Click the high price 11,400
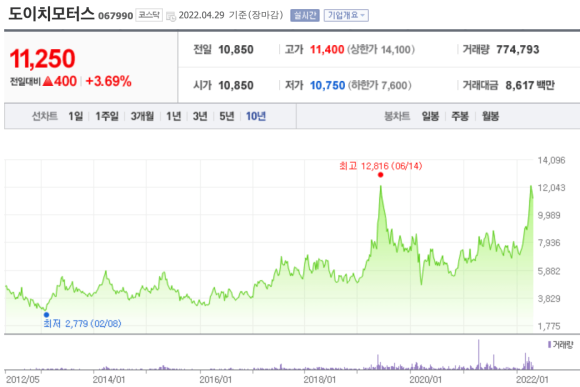 coord(327,50)
